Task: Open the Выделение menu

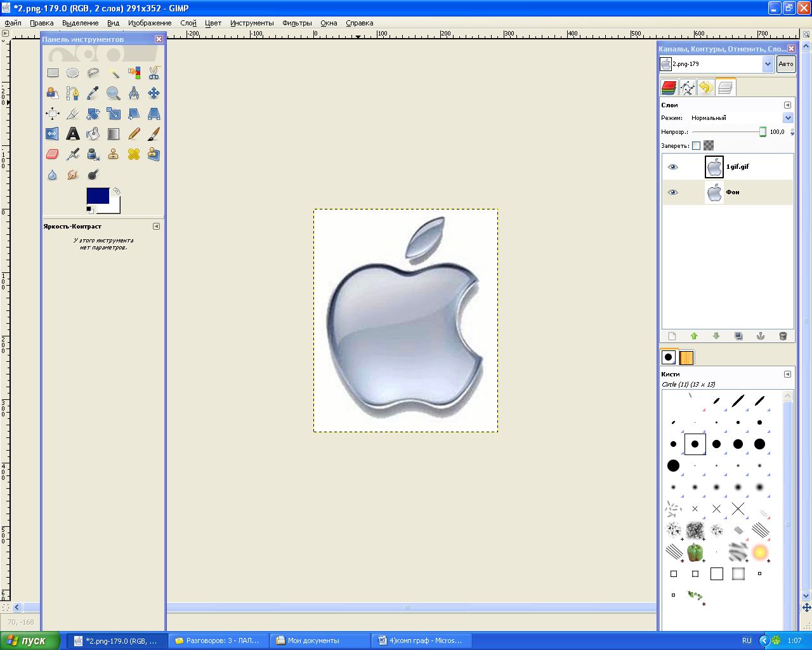Action: [x=81, y=23]
